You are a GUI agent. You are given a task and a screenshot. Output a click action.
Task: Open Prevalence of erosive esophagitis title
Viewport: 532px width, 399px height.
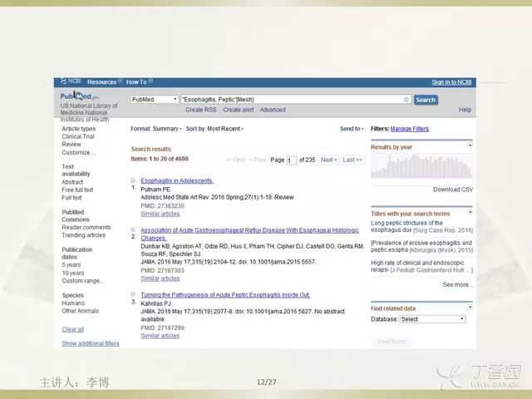coord(421,246)
